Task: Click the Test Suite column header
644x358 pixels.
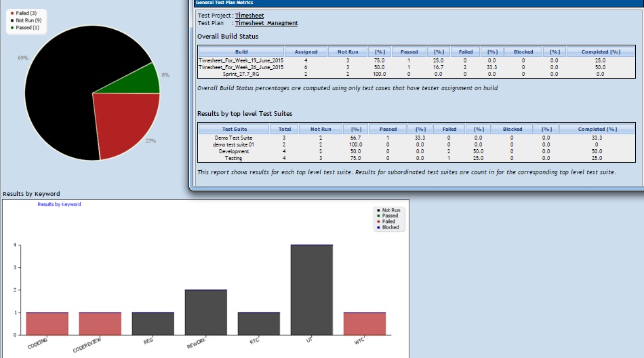Action: click(235, 129)
